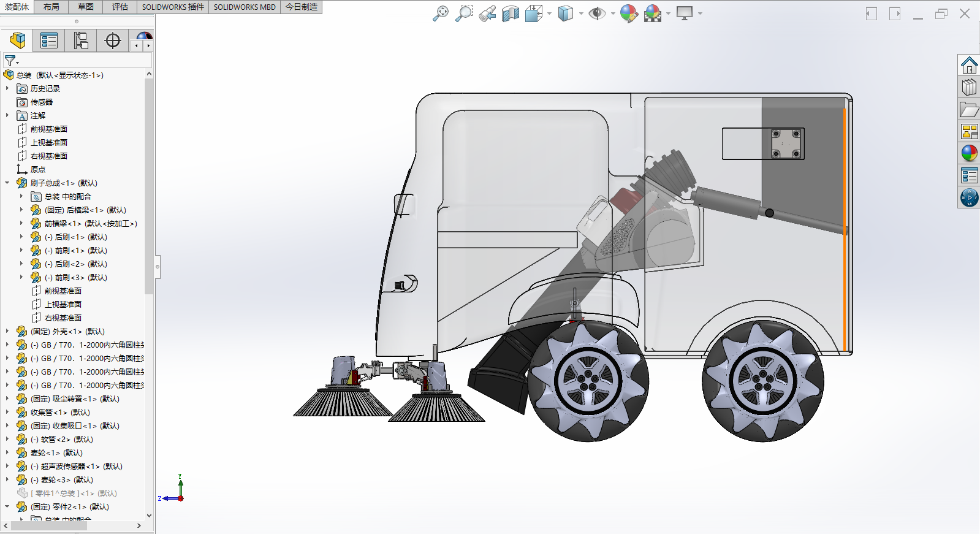This screenshot has height=534, width=980.
Task: Click the Zoom to Fit magnifier icon
Action: pos(440,13)
